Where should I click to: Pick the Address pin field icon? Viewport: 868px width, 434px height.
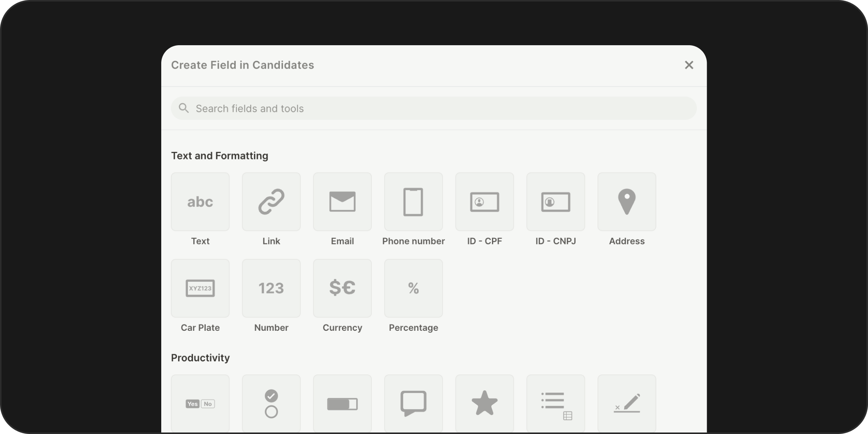(x=627, y=202)
